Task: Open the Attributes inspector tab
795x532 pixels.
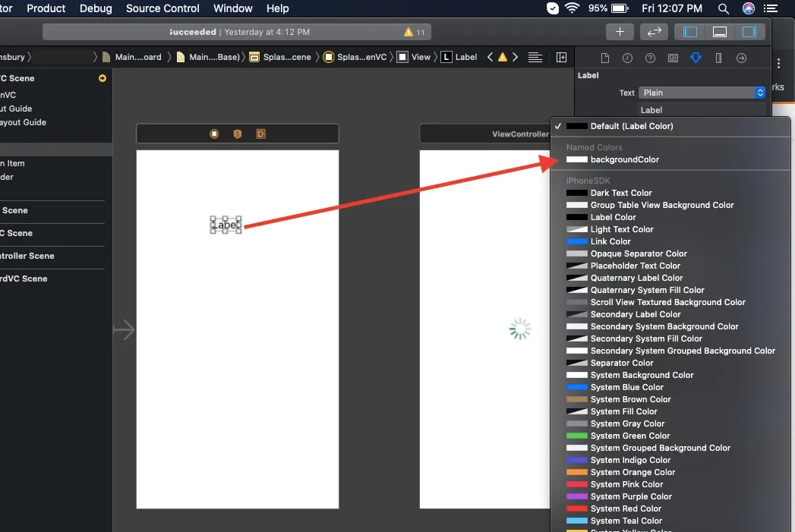Action: [x=696, y=58]
